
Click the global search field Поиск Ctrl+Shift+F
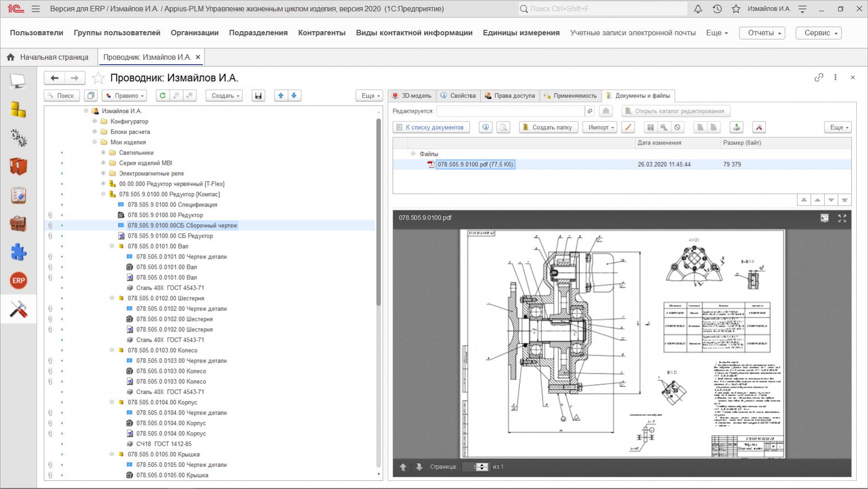602,9
